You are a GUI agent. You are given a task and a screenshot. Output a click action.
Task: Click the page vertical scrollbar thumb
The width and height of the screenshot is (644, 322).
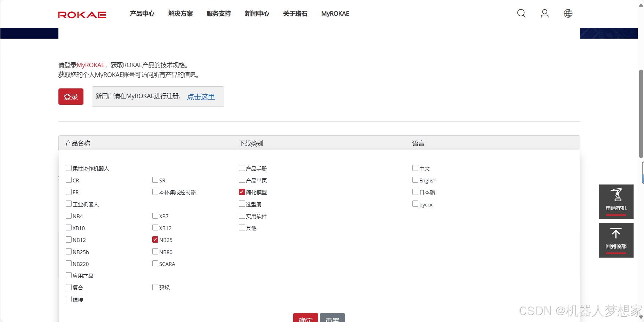pos(641,114)
